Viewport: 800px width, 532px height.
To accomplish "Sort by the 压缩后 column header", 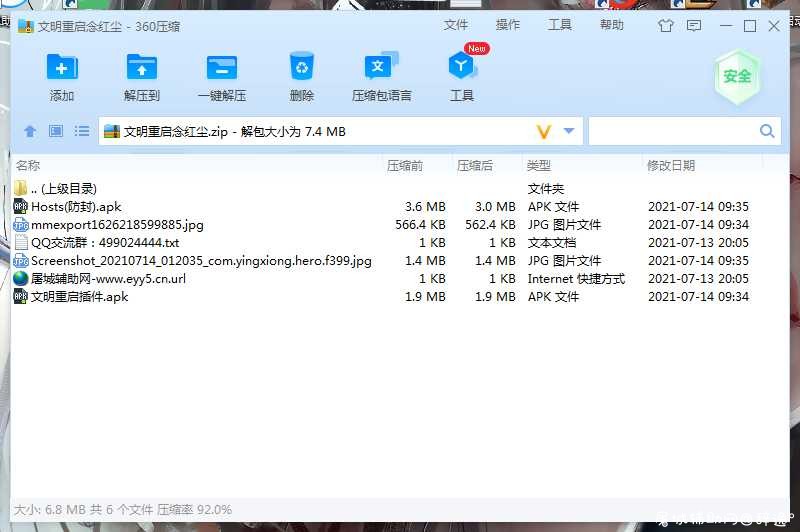I will 474,165.
